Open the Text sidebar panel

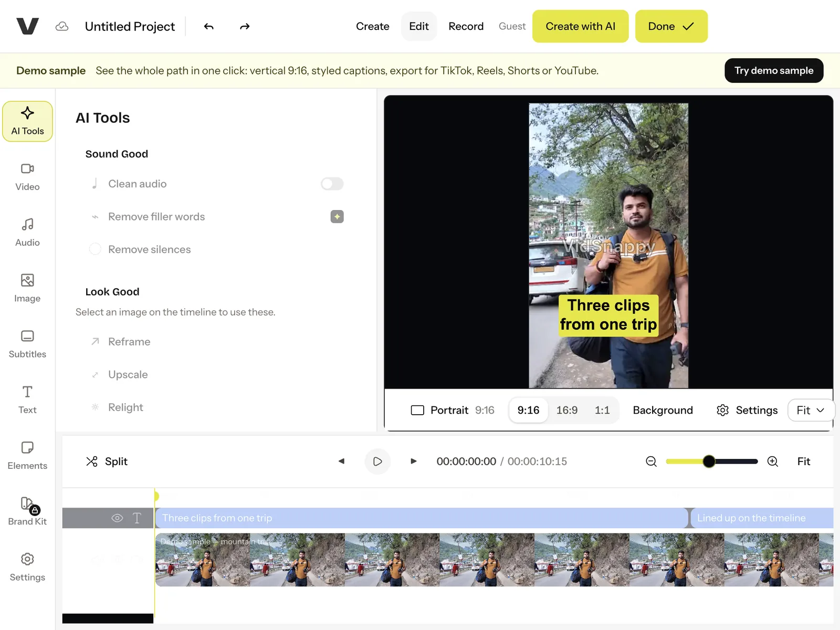click(27, 400)
